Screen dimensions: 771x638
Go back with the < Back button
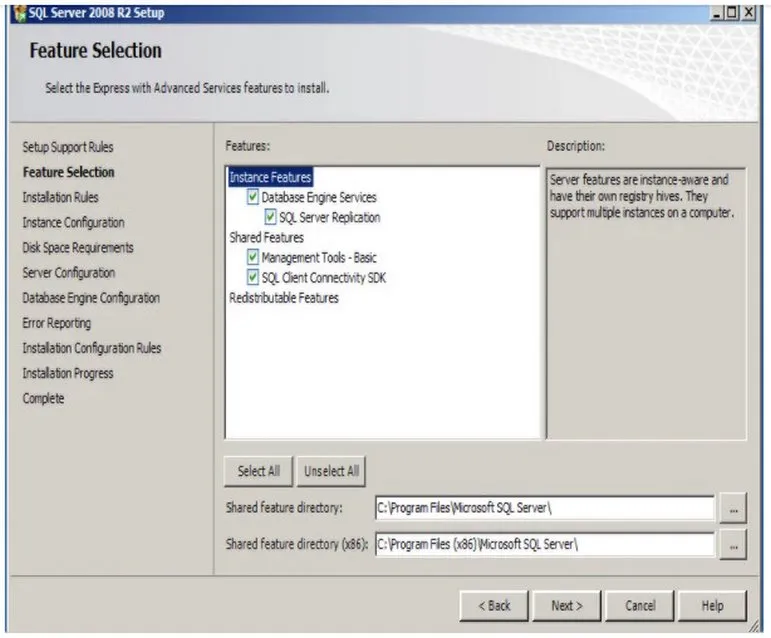[494, 606]
